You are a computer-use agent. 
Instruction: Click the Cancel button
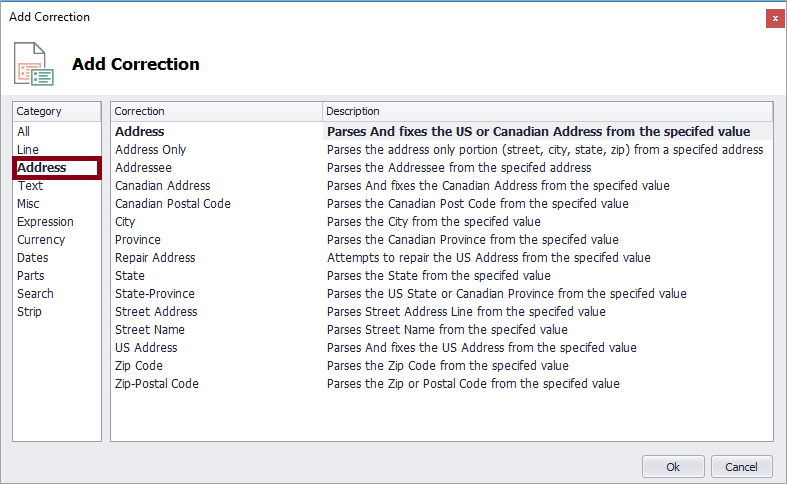(741, 467)
